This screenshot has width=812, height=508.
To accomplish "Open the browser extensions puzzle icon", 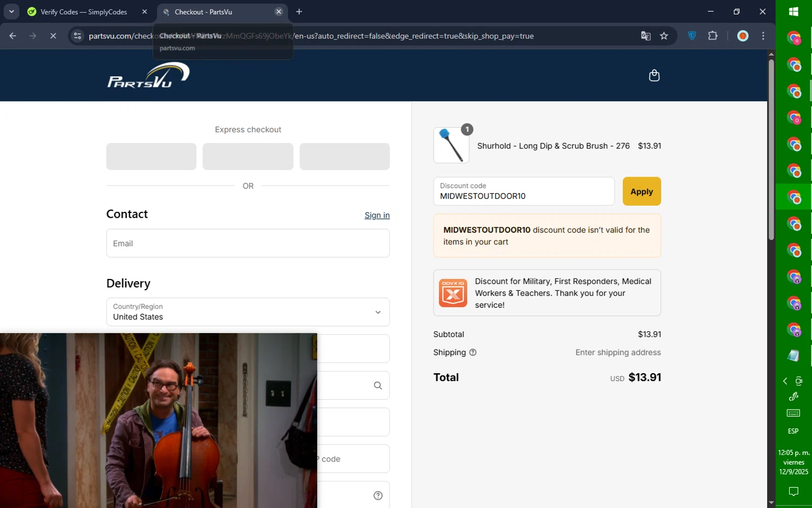I will click(713, 36).
